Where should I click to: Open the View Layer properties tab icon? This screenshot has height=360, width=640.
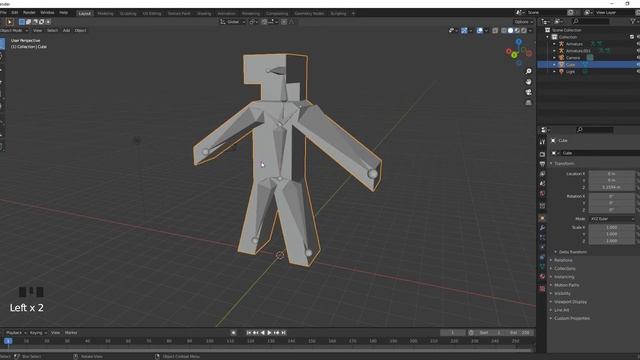542,174
